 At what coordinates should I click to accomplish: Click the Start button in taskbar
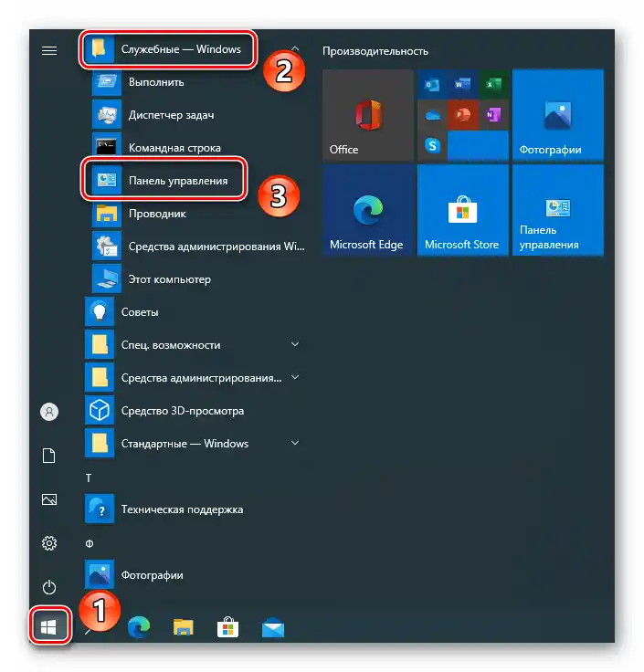coord(49,625)
